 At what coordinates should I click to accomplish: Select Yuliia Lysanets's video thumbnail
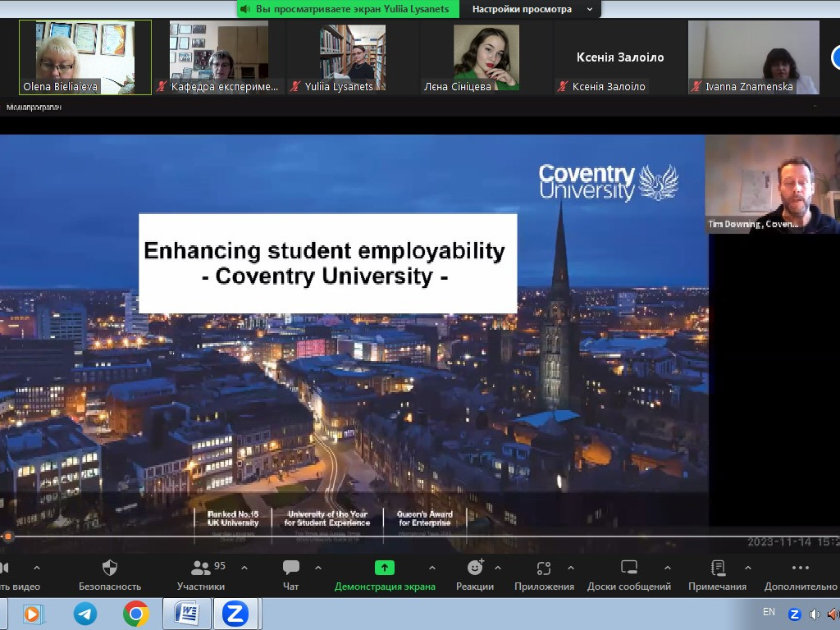pyautogui.click(x=353, y=57)
